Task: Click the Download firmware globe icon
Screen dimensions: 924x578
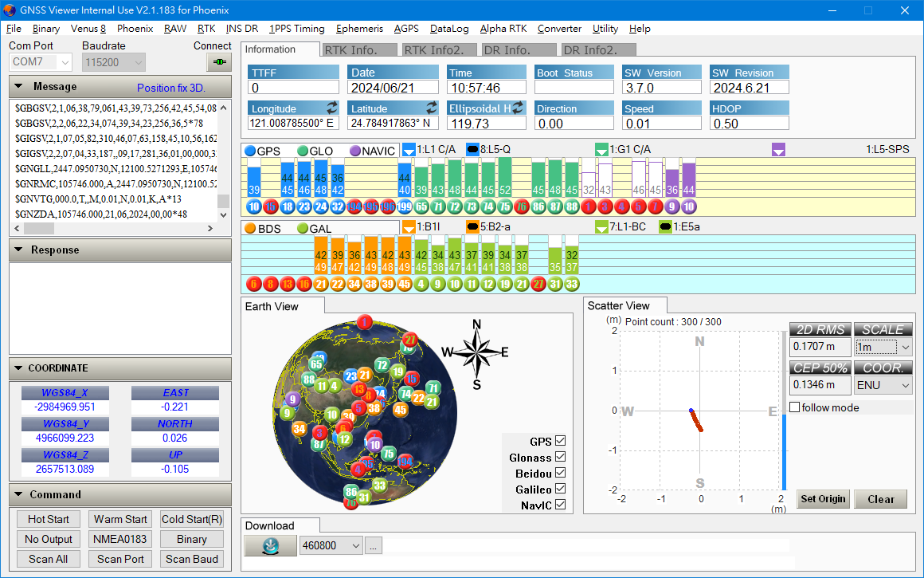Action: (x=269, y=546)
